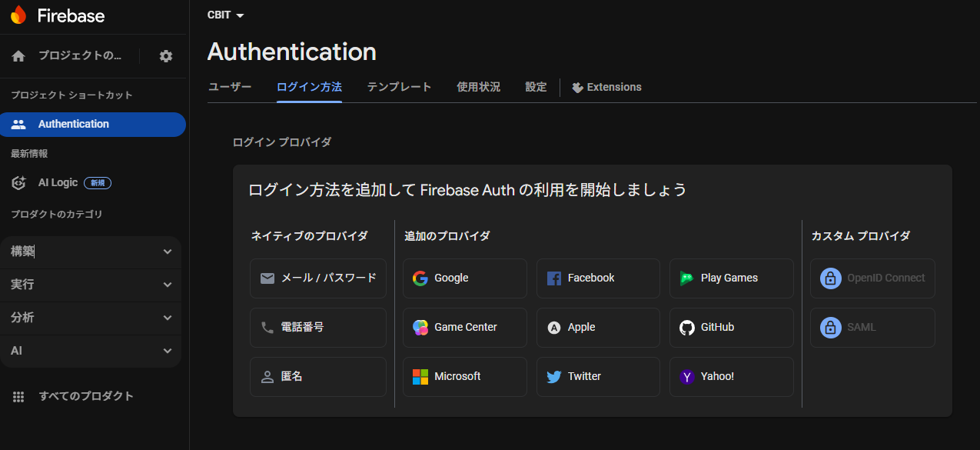Add Google provider by its label
The width and height of the screenshot is (980, 450).
point(451,278)
